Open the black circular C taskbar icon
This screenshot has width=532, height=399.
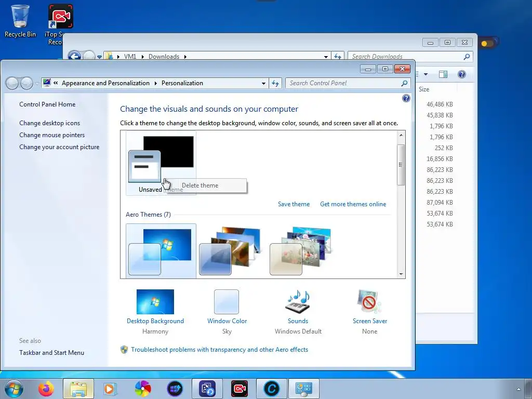tap(271, 389)
